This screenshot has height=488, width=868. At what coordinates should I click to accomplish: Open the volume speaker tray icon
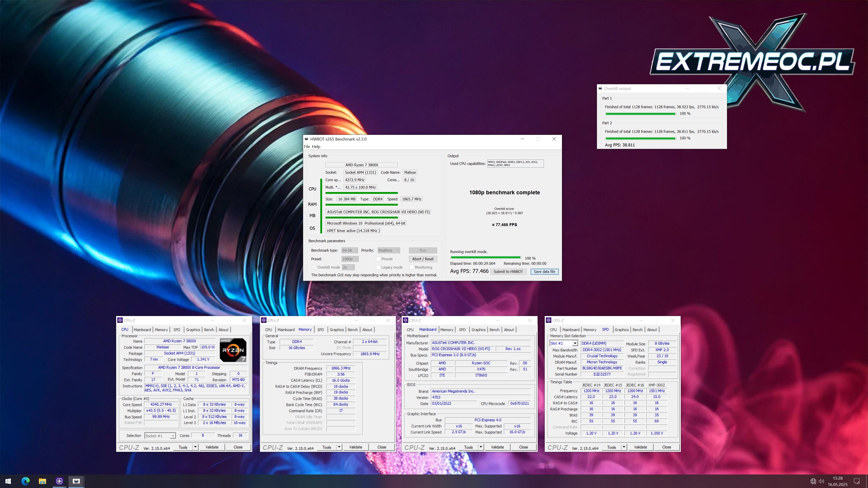coord(821,481)
